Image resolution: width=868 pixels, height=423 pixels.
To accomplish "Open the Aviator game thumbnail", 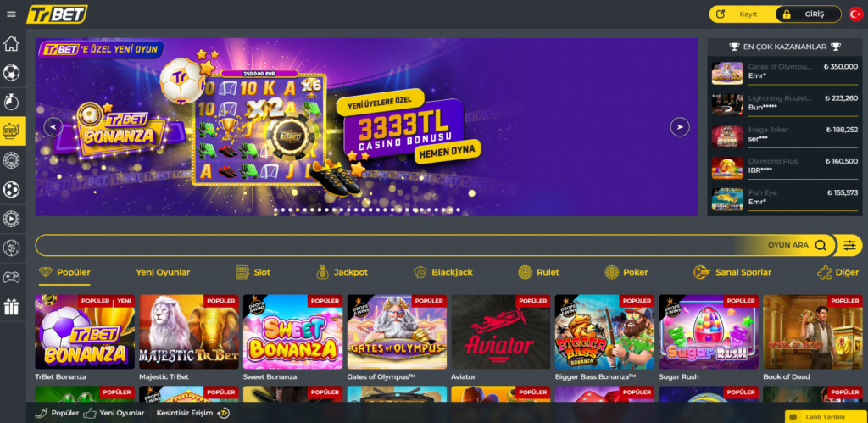I will (500, 331).
